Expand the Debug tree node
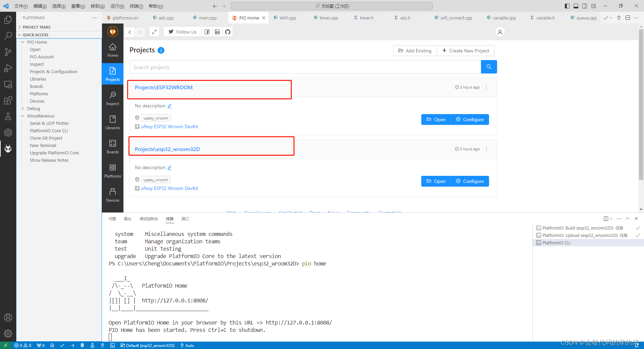The image size is (644, 349). pos(22,108)
